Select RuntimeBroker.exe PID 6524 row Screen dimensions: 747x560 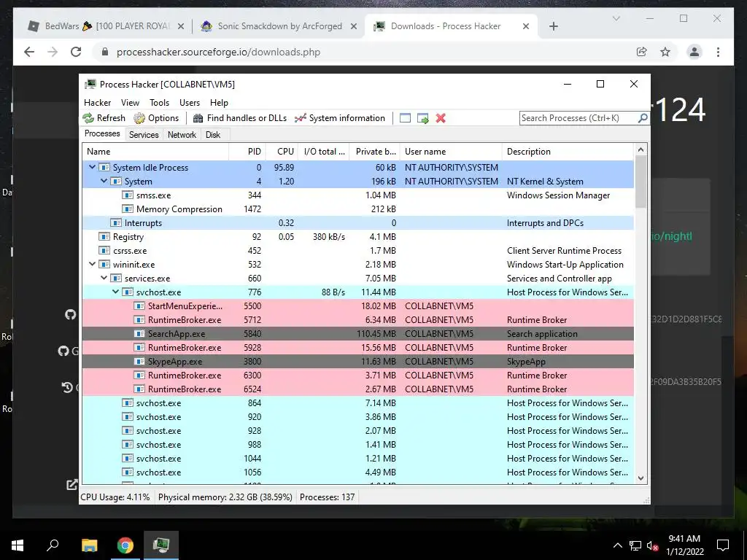[x=358, y=389]
